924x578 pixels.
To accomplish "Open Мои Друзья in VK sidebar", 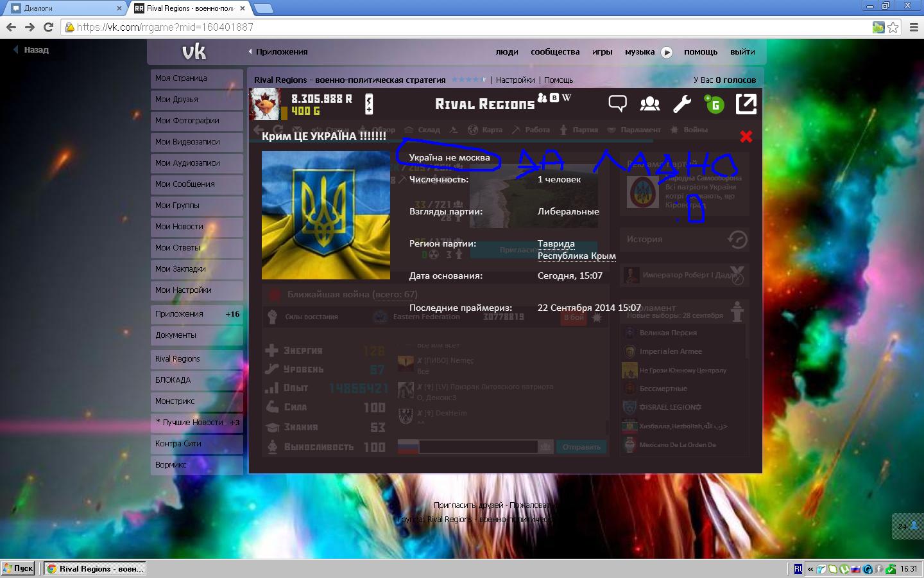I will [x=197, y=100].
